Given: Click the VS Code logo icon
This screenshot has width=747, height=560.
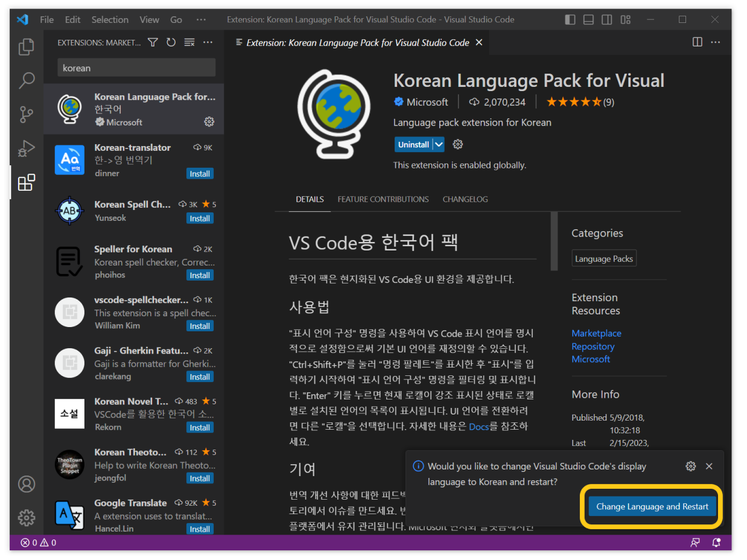Looking at the screenshot, I should pyautogui.click(x=22, y=19).
